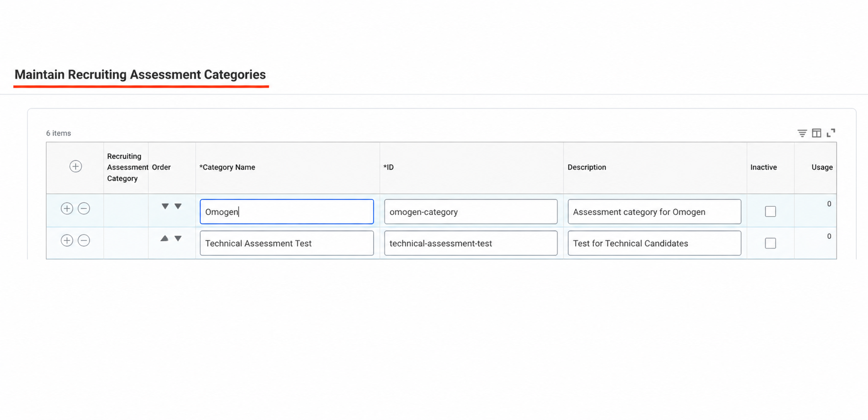
Task: Edit description Test for Technical Candidates
Action: 654,243
